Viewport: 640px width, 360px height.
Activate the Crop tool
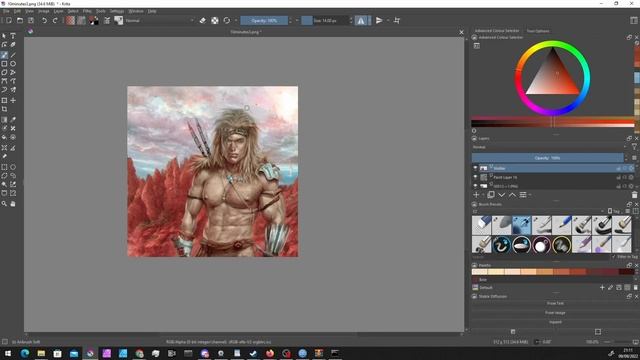[x=4, y=109]
